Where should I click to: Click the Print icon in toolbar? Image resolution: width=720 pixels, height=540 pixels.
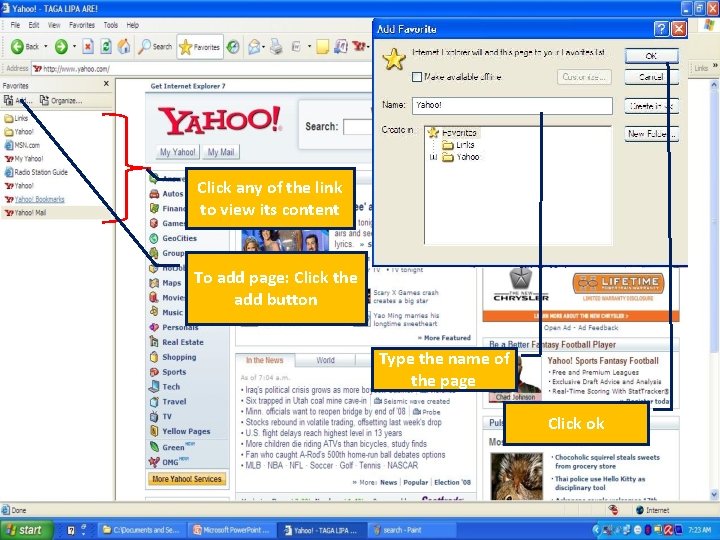click(276, 46)
